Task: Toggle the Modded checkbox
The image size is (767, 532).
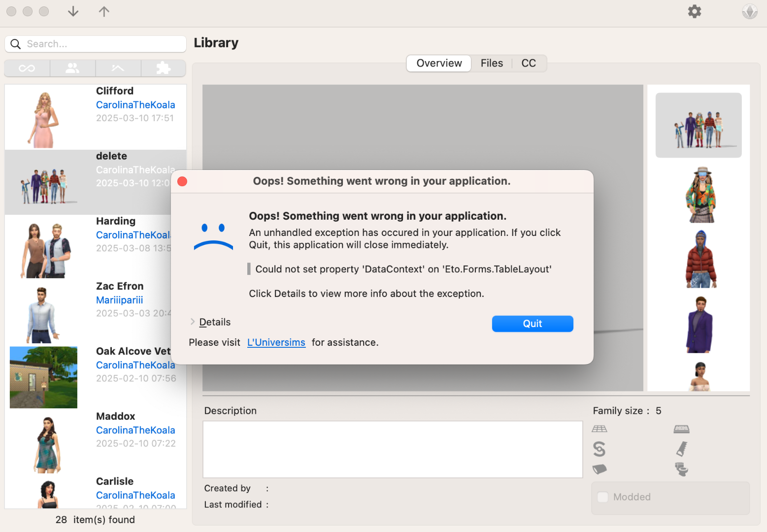Action: [603, 497]
